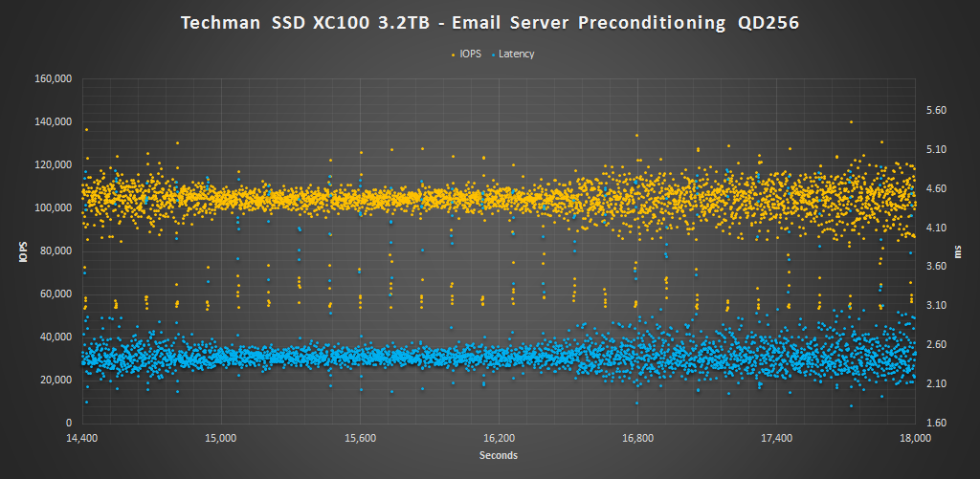Click the 140,000 left axis label

[x=56, y=121]
